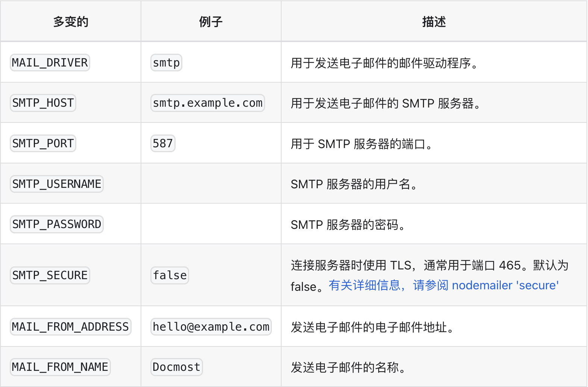Select the MAIL_FROM_ADDRESS variable code
This screenshot has width=588, height=387.
(x=71, y=327)
